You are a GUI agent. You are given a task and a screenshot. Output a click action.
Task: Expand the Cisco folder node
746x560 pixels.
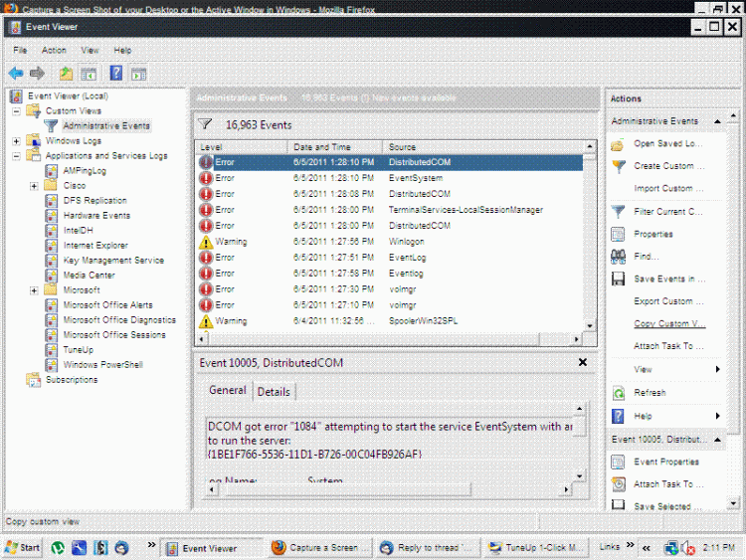(x=34, y=186)
